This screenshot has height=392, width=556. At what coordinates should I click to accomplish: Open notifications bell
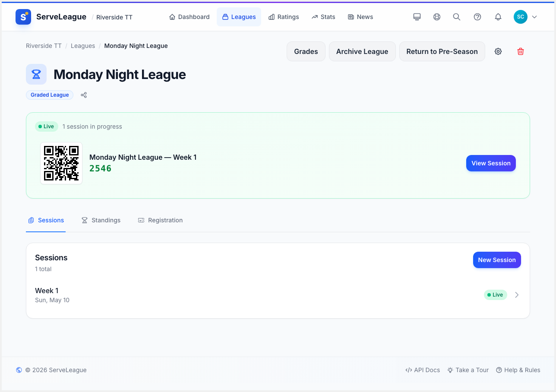point(498,17)
